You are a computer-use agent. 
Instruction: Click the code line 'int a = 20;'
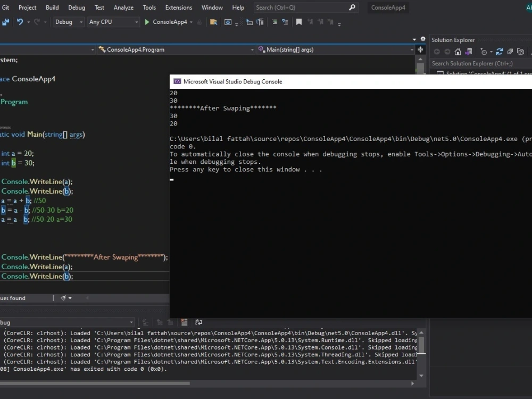18,153
